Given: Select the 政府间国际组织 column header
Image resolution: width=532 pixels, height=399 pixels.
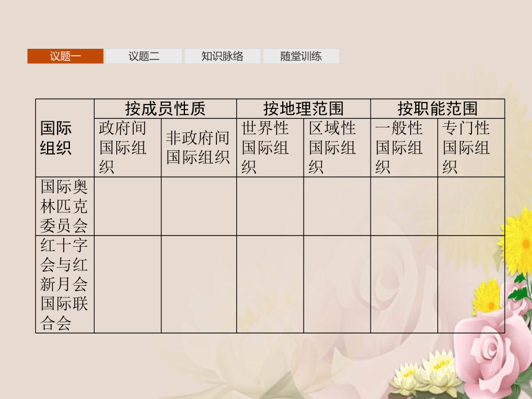Looking at the screenshot, I should pos(127,148).
